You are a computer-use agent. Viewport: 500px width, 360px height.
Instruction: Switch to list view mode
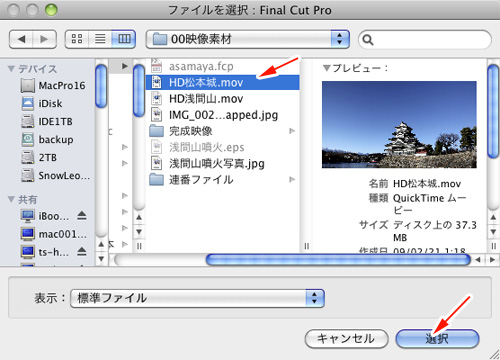point(100,39)
